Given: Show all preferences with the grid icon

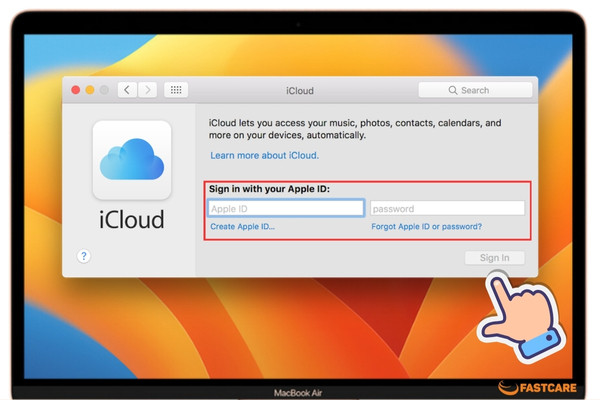Looking at the screenshot, I should coord(176,90).
